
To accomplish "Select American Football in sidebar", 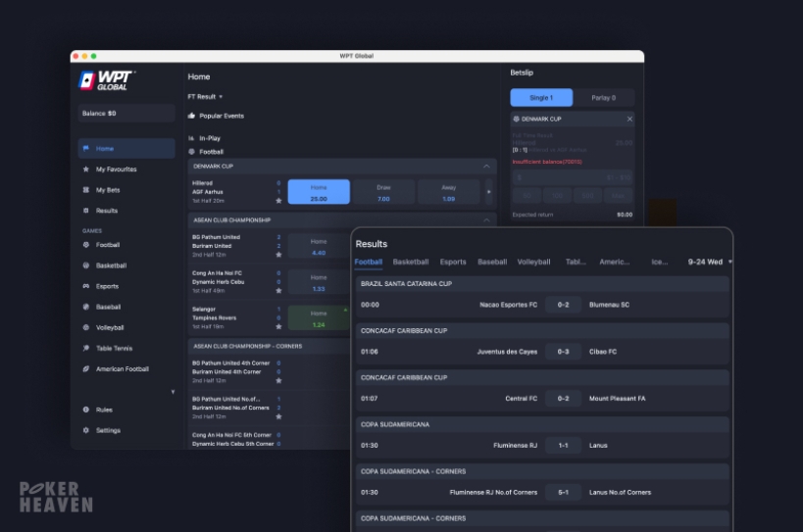I will click(x=122, y=368).
